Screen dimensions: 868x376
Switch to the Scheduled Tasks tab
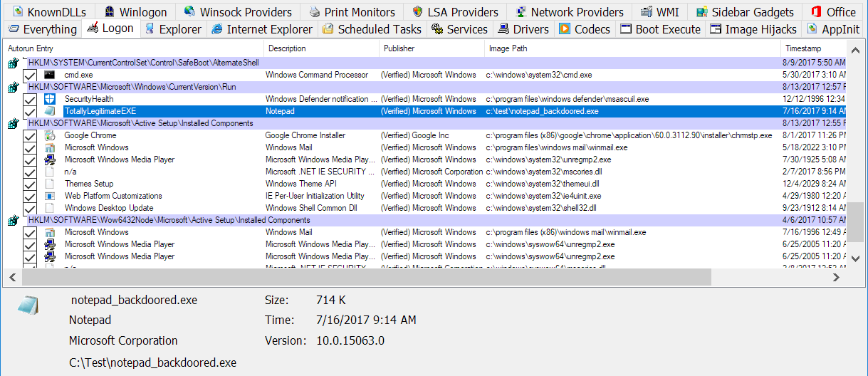click(372, 29)
